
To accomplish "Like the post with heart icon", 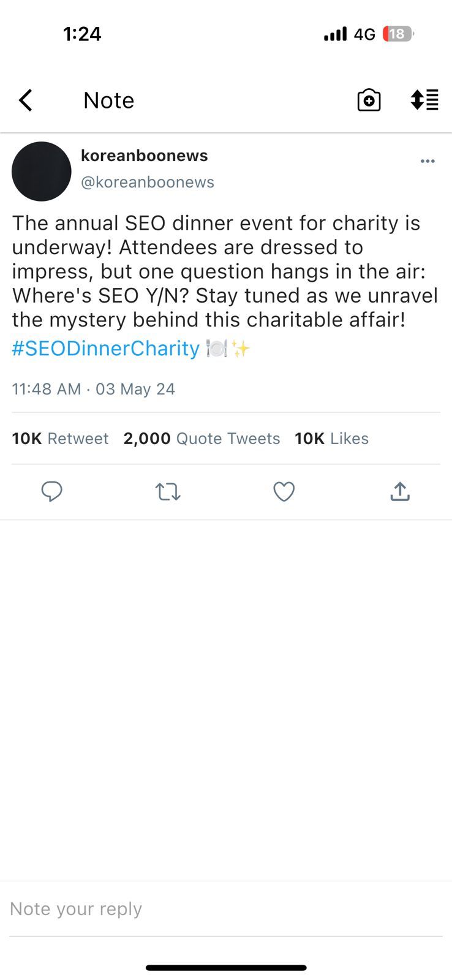I will pyautogui.click(x=284, y=491).
